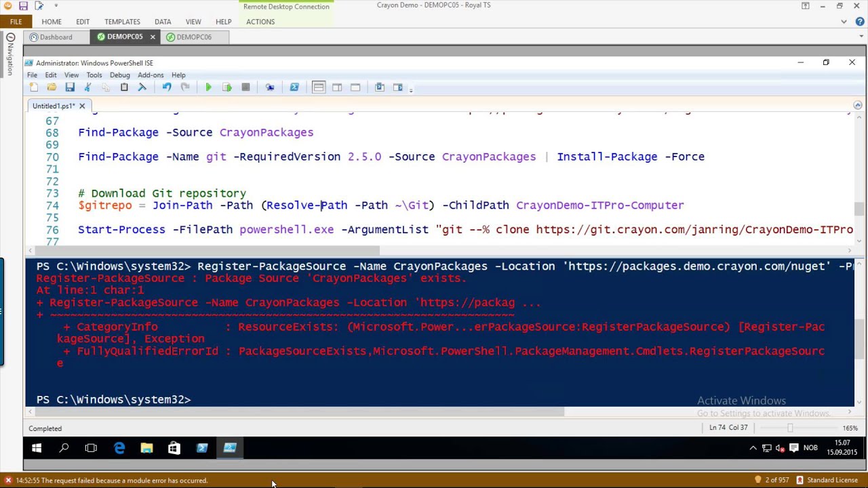Open a script file via folder icon

tap(52, 87)
